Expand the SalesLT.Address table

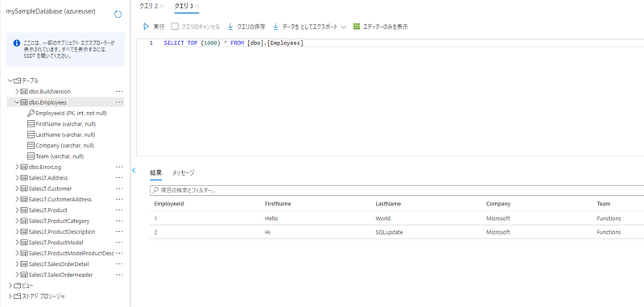[x=17, y=178]
